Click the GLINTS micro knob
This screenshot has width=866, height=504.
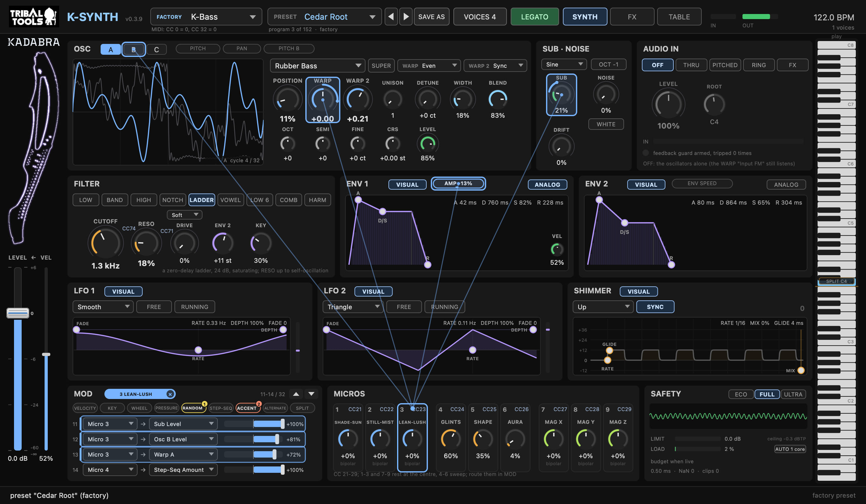451,439
